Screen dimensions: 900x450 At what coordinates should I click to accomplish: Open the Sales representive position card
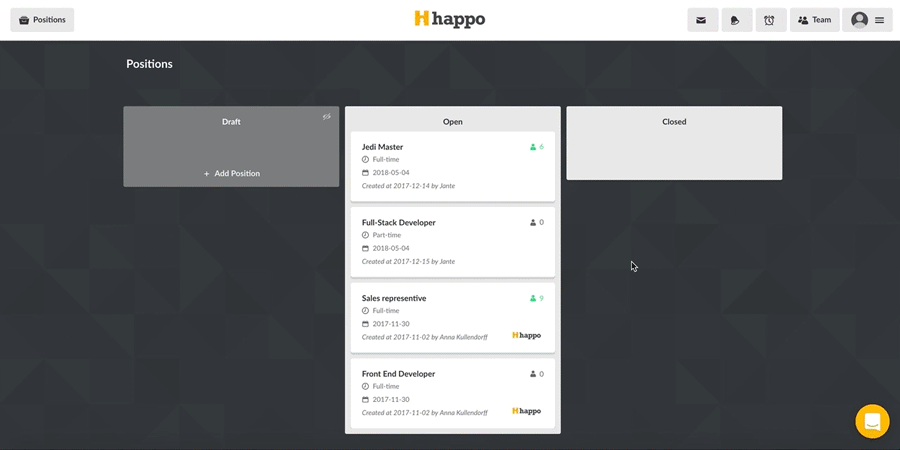453,318
